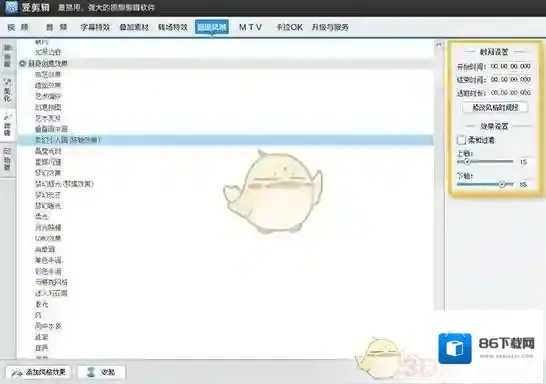
Task: Open the MTV tab
Action: pyautogui.click(x=250, y=27)
